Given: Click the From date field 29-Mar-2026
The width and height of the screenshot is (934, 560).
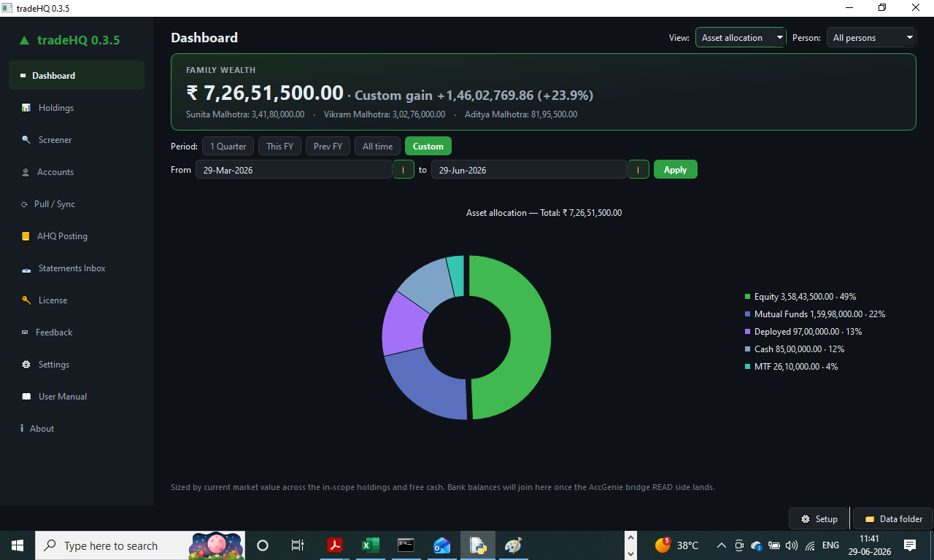Looking at the screenshot, I should (294, 169).
